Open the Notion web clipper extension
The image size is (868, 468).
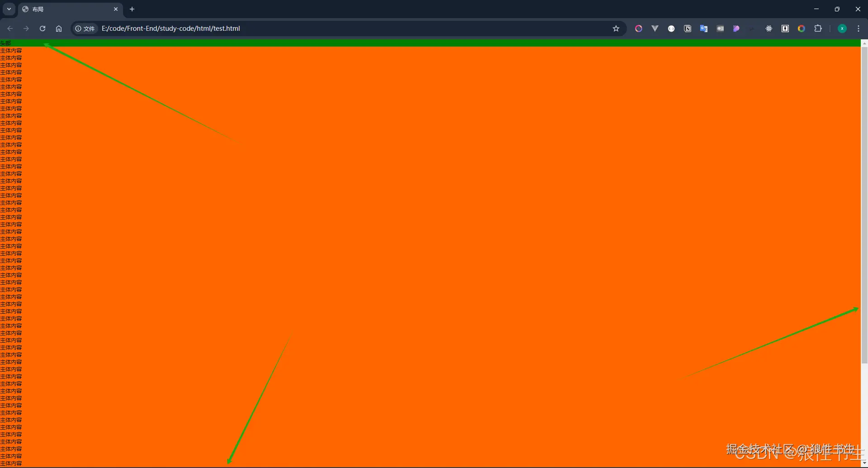(688, 29)
